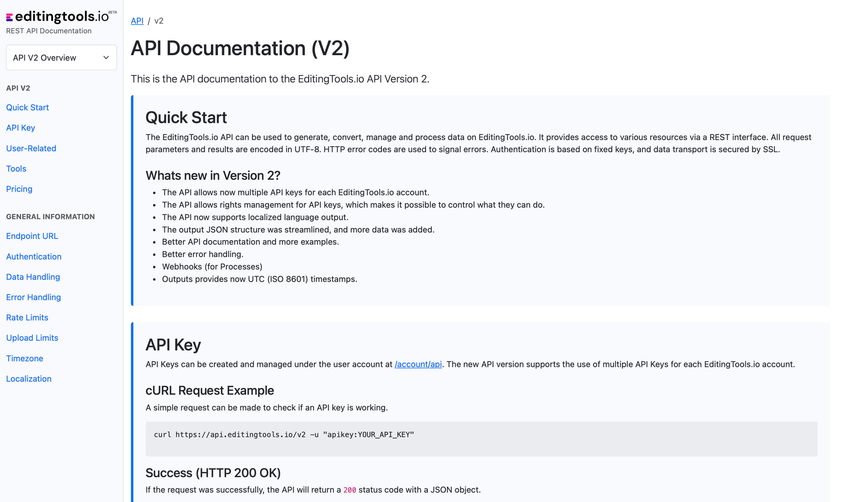Click the dropdown chevron arrow in sidebar
Screen dimensions: 868x502
pyautogui.click(x=106, y=58)
